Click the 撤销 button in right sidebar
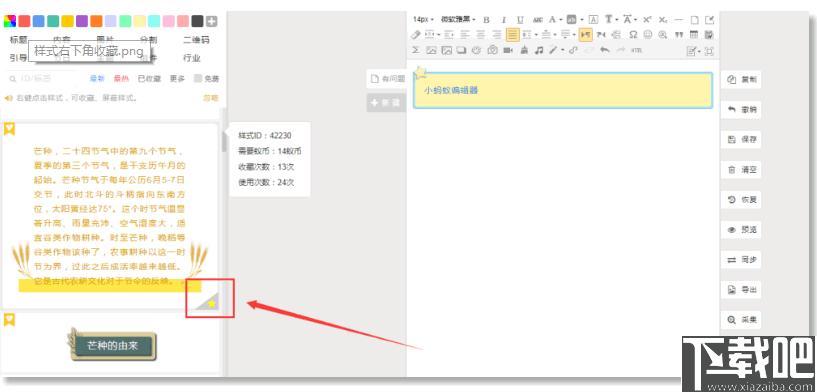Viewport: 817px width, 392px height. 740,110
